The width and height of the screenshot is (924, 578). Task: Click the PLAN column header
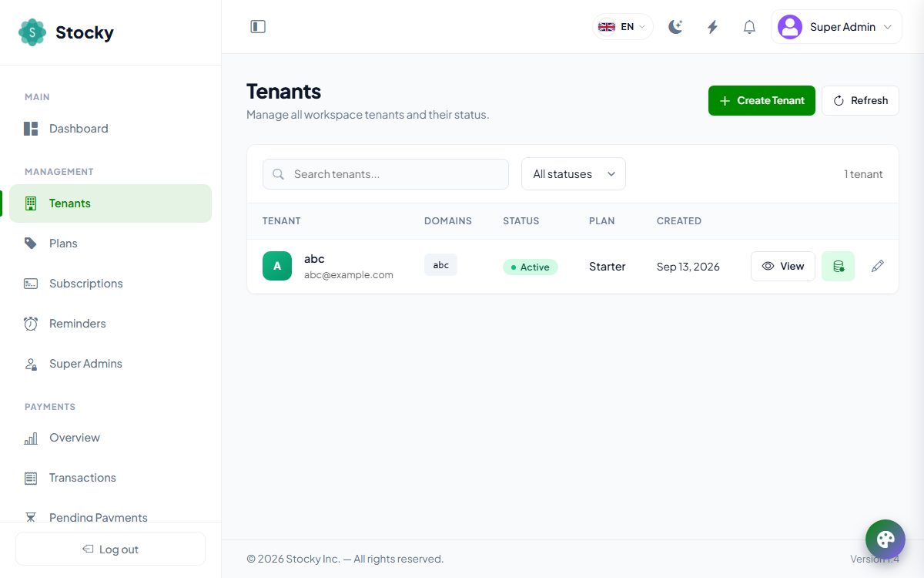coord(602,221)
